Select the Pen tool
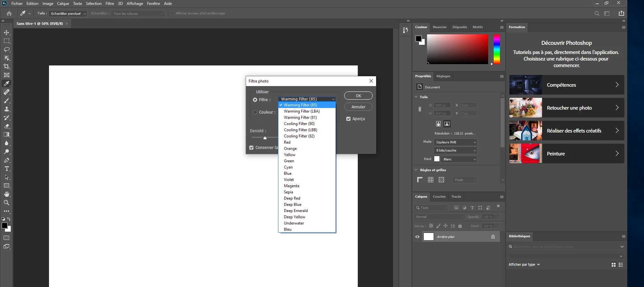Image resolution: width=644 pixels, height=287 pixels. pos(7,160)
